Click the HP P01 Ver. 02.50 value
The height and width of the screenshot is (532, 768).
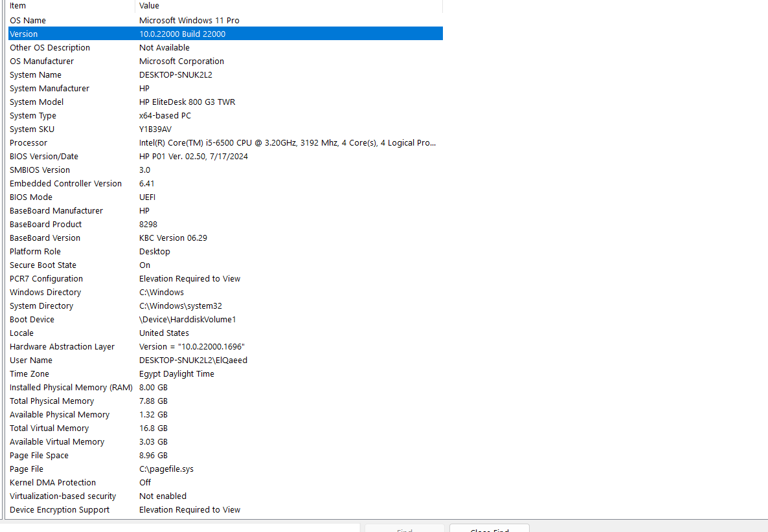tap(194, 157)
